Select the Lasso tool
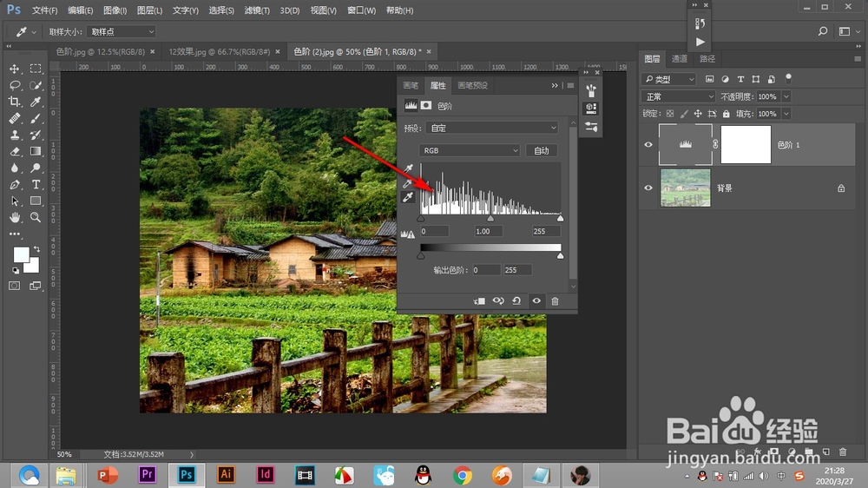The width and height of the screenshot is (868, 488). (15, 85)
